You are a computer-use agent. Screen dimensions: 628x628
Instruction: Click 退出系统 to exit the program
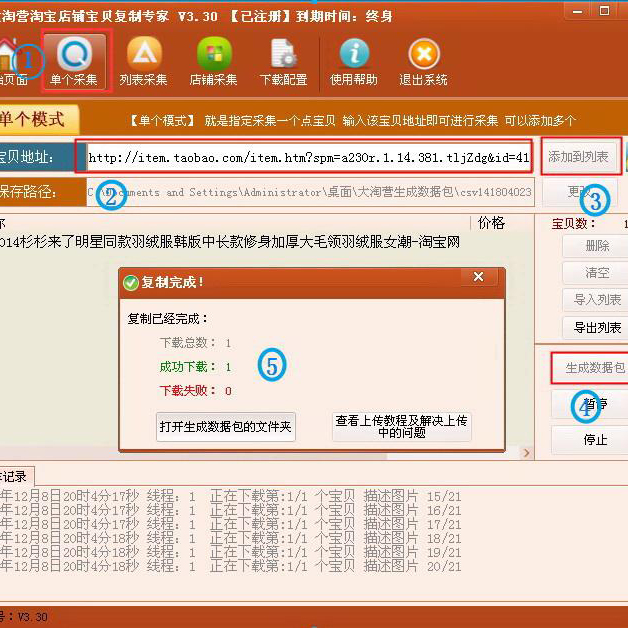pyautogui.click(x=423, y=60)
